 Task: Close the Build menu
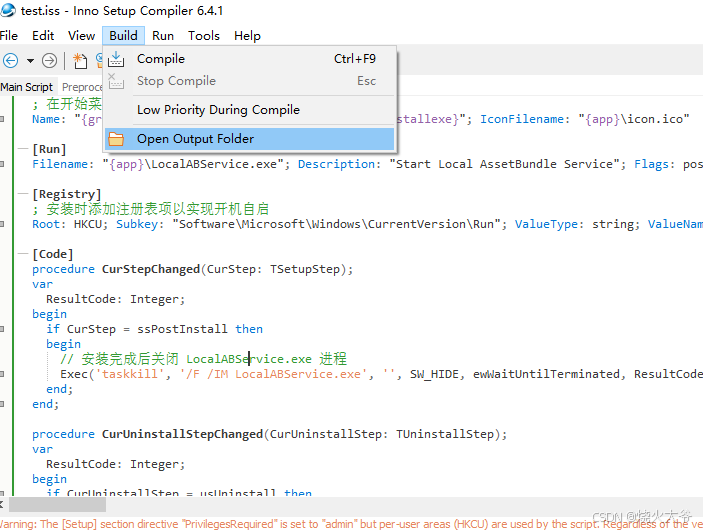pos(123,36)
